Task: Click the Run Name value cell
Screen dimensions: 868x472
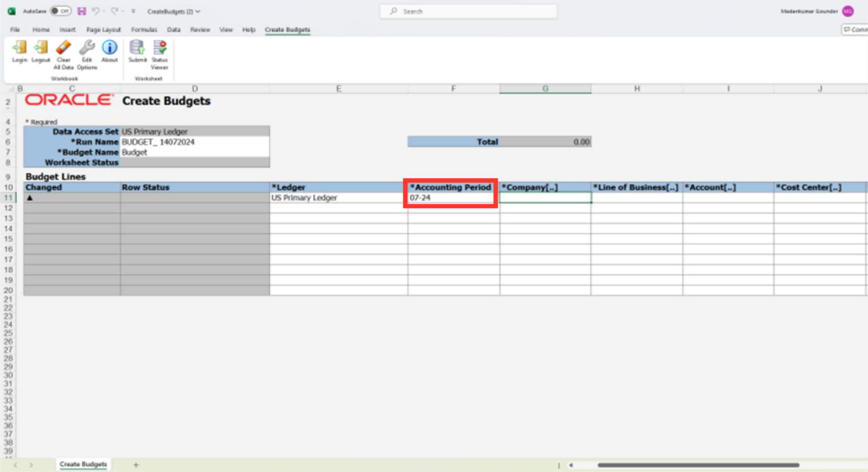Action: click(195, 142)
